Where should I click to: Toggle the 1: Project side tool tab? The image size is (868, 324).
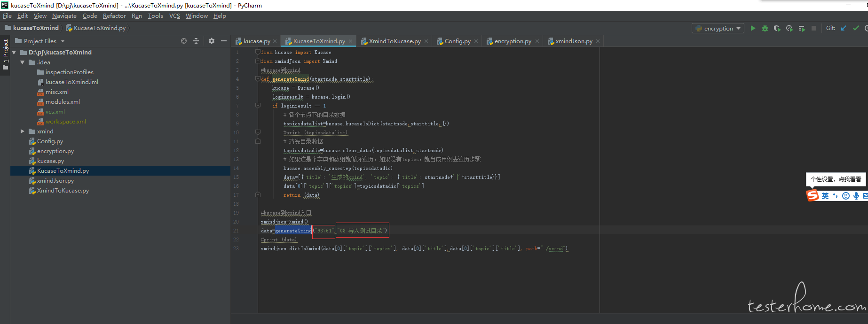5,55
